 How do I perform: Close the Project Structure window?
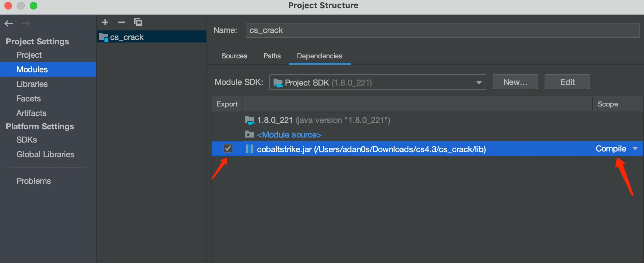pyautogui.click(x=8, y=6)
